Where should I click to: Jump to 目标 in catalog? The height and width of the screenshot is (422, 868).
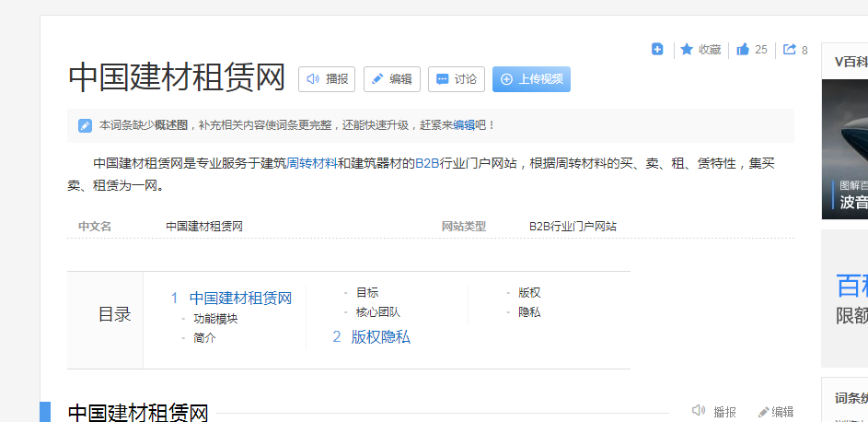coord(367,292)
